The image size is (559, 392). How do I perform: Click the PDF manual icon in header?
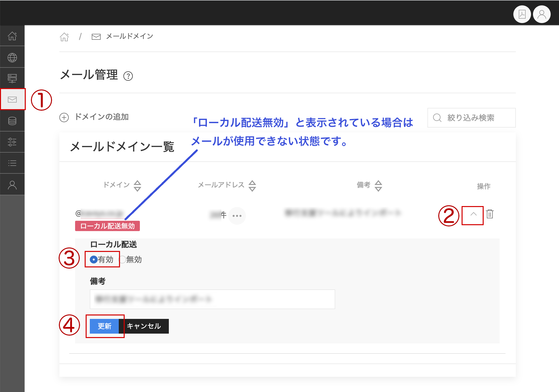coord(522,14)
